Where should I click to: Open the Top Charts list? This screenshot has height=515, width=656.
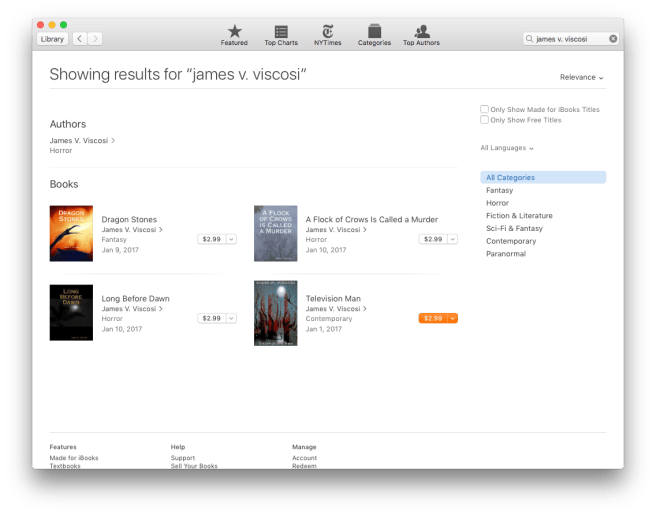point(281,35)
